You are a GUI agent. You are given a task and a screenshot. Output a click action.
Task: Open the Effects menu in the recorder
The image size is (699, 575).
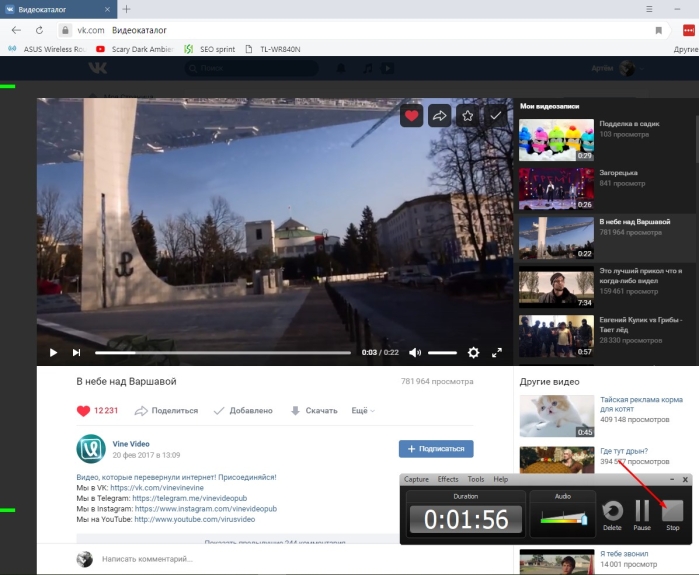(448, 479)
